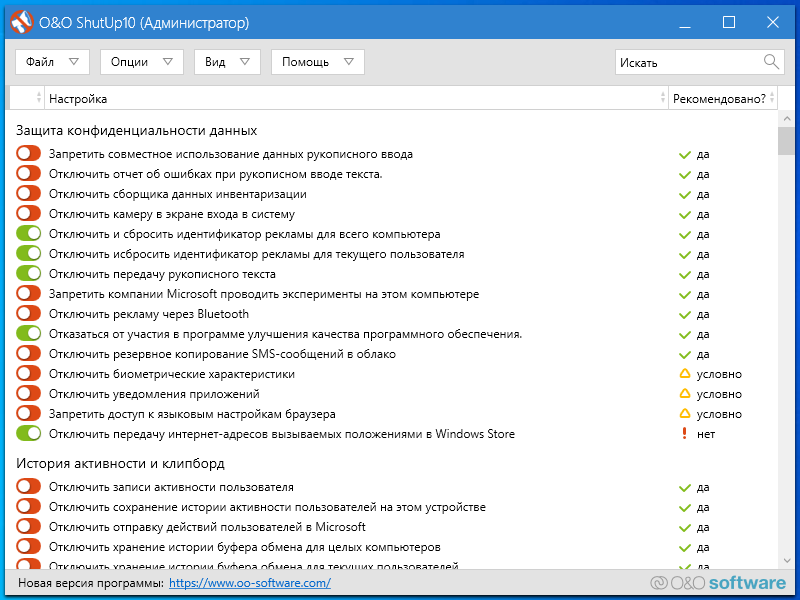Click green checkmark for Bluetooth advertising row
800x600 pixels.
click(x=685, y=314)
